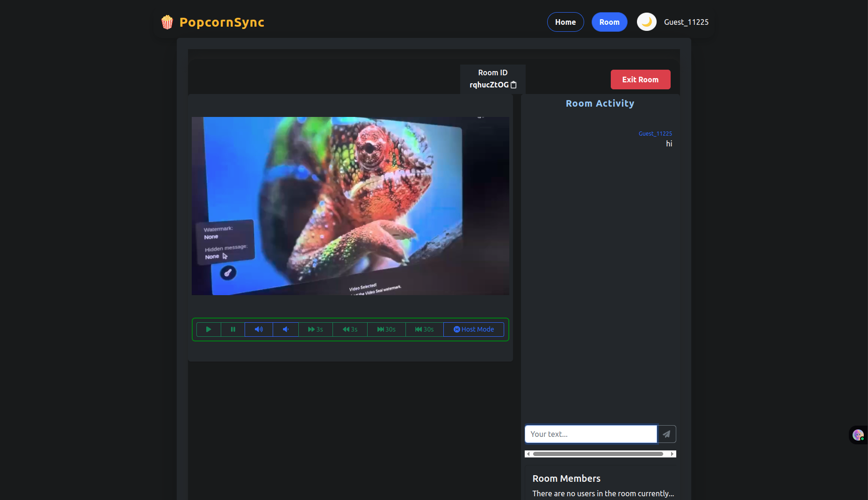Mute the audio with the lowered speaker icon
Screen dimensions: 868x500
285,329
